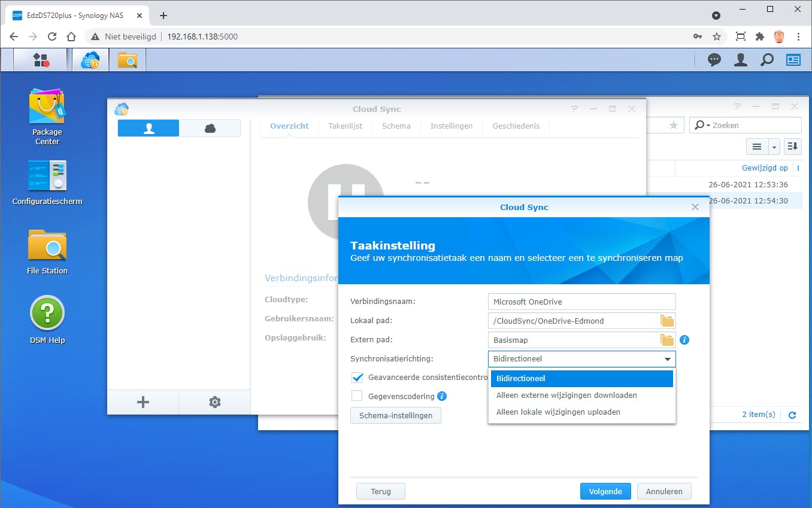Add new connection with plus icon
The image size is (812, 508).
point(143,402)
